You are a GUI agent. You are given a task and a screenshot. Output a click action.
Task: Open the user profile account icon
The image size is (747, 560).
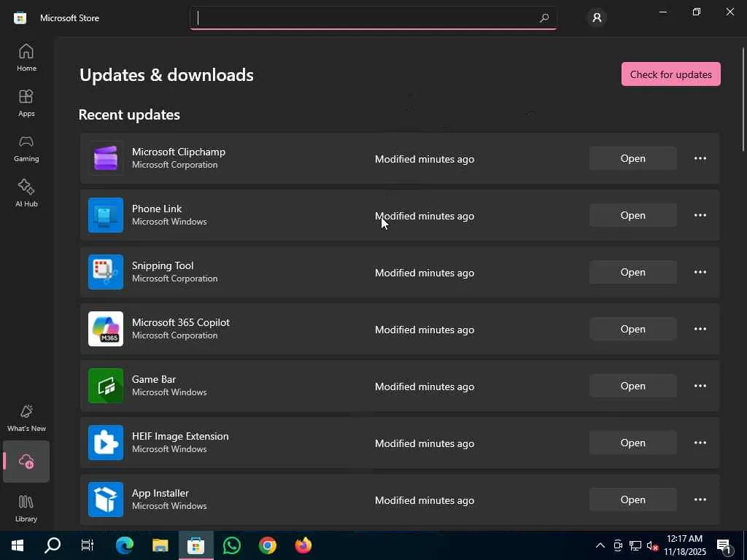point(597,18)
